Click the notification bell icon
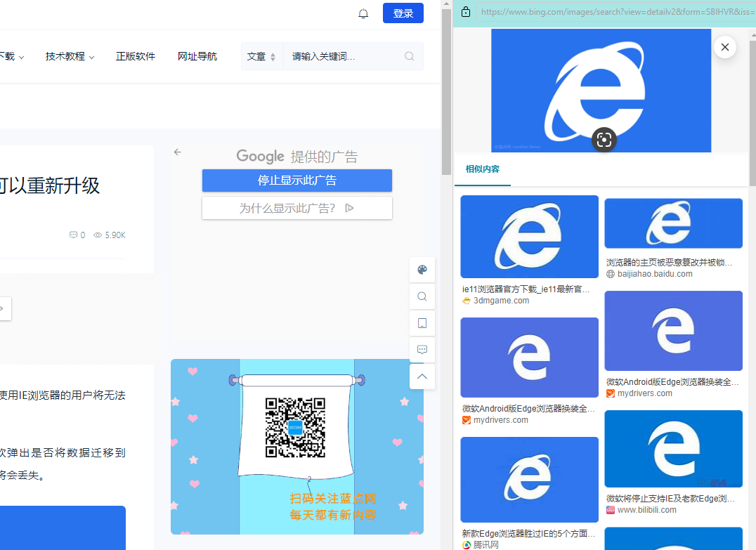The width and height of the screenshot is (756, 550). tap(363, 13)
